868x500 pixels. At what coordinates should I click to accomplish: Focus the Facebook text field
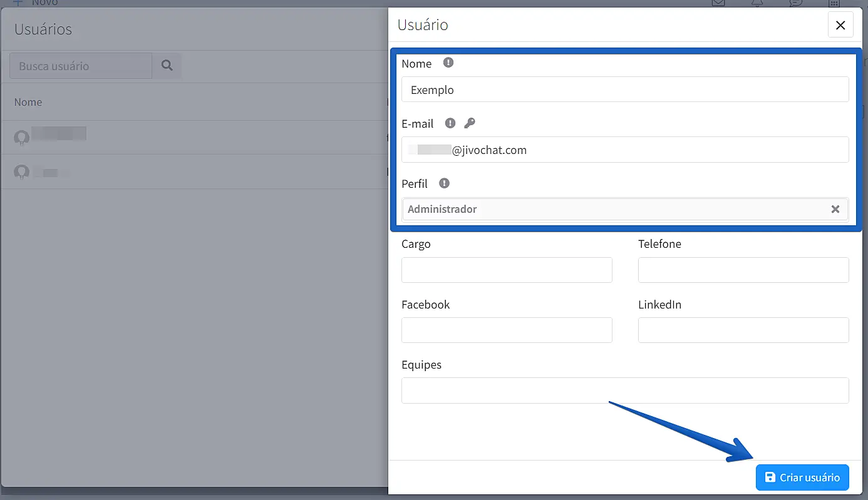[506, 330]
